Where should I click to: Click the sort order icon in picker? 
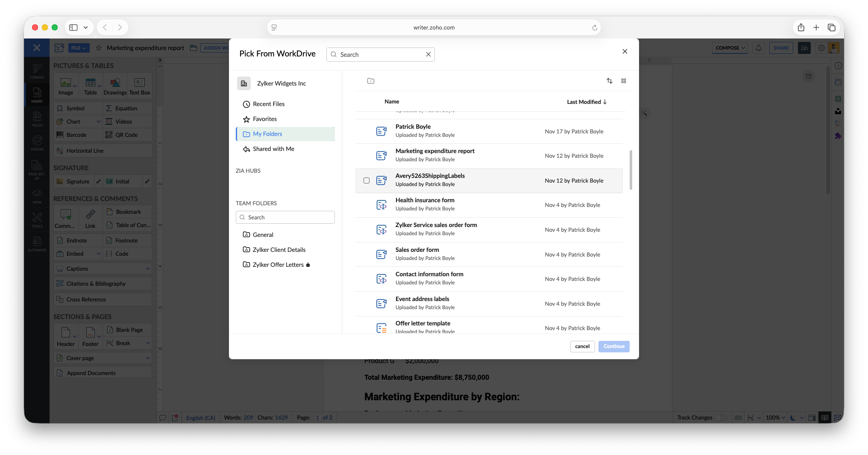pos(610,81)
